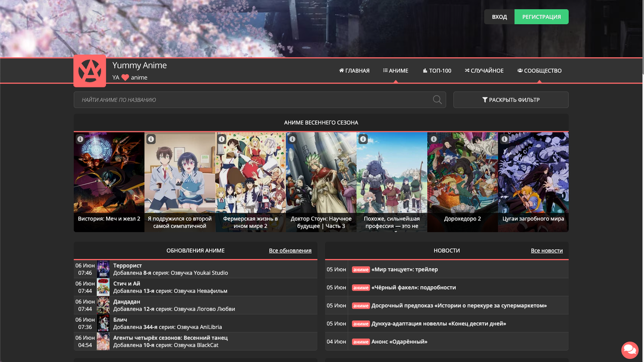Click the Блич small poster
644x362 pixels.
tap(103, 323)
